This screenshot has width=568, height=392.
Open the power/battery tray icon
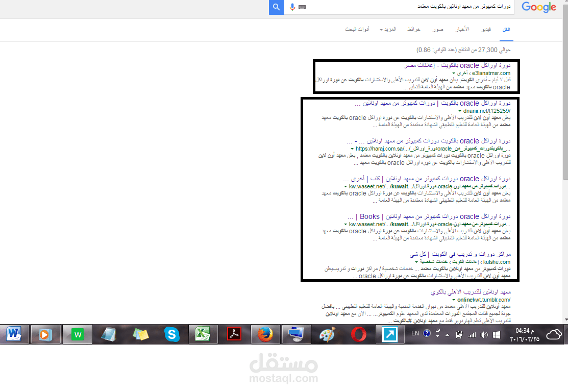[459, 335]
